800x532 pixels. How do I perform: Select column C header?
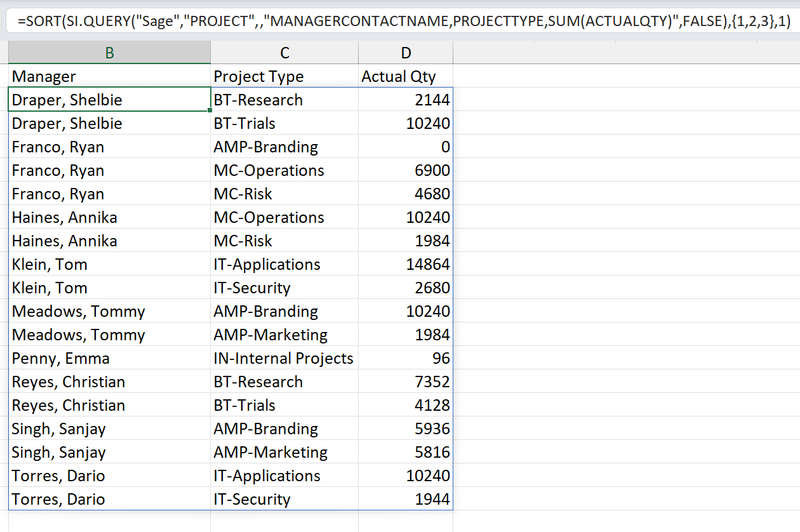point(284,53)
